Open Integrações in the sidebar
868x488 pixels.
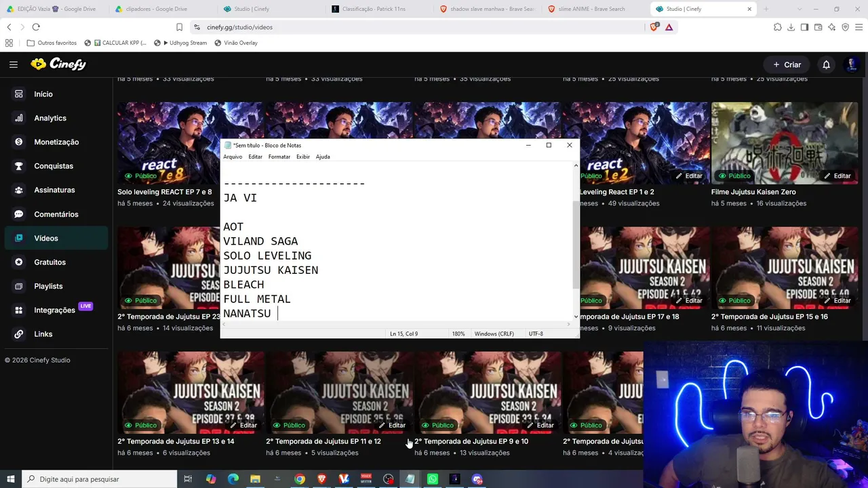[x=54, y=310]
